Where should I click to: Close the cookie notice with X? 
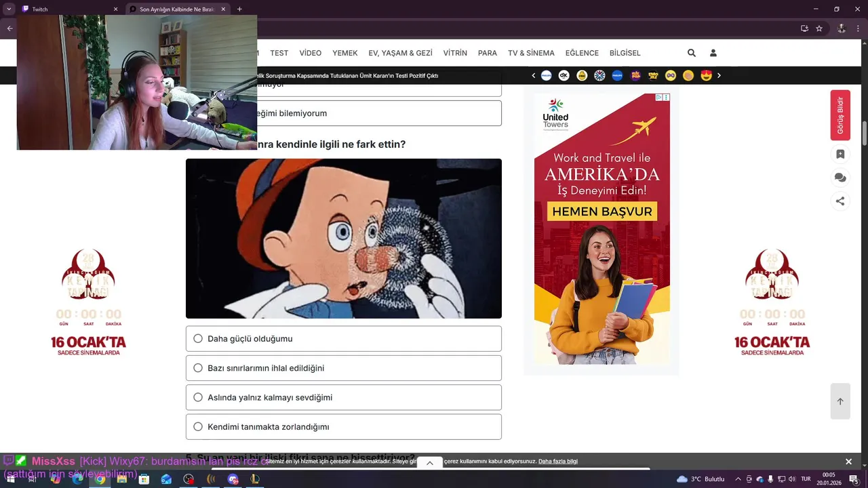[x=848, y=462]
